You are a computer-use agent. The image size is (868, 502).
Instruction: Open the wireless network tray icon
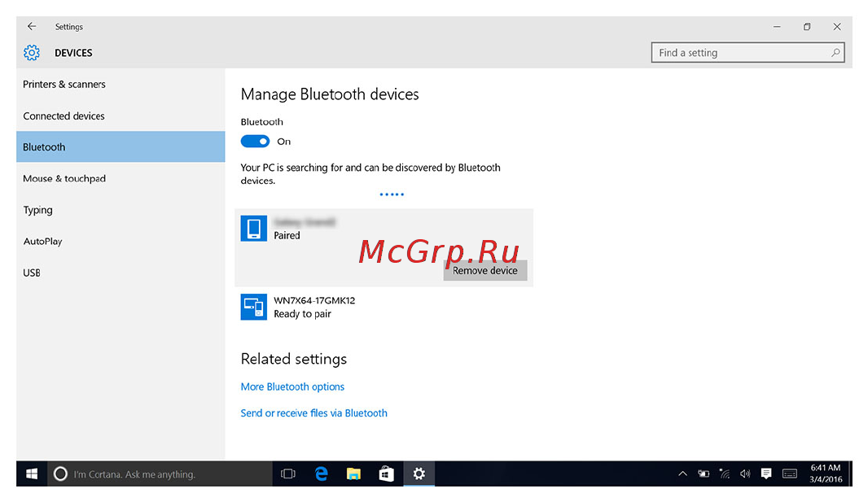[x=725, y=474]
